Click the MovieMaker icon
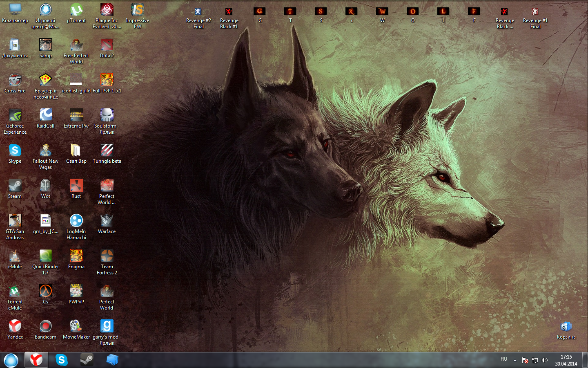The width and height of the screenshot is (588, 368). 76,330
